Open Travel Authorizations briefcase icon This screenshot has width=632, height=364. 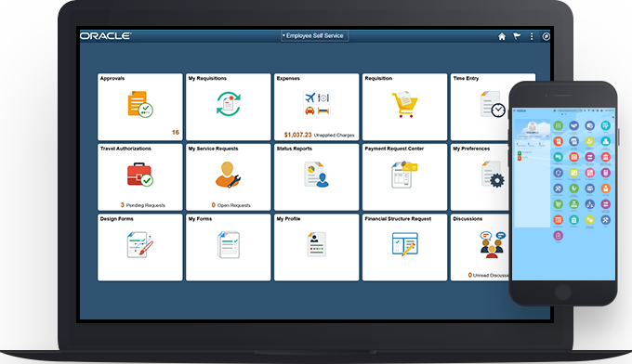point(139,175)
